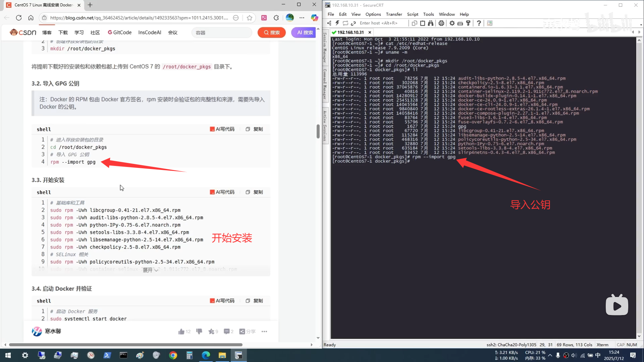Click the thumbs-up like icon on article
Image resolution: width=644 pixels, height=362 pixels.
181,331
